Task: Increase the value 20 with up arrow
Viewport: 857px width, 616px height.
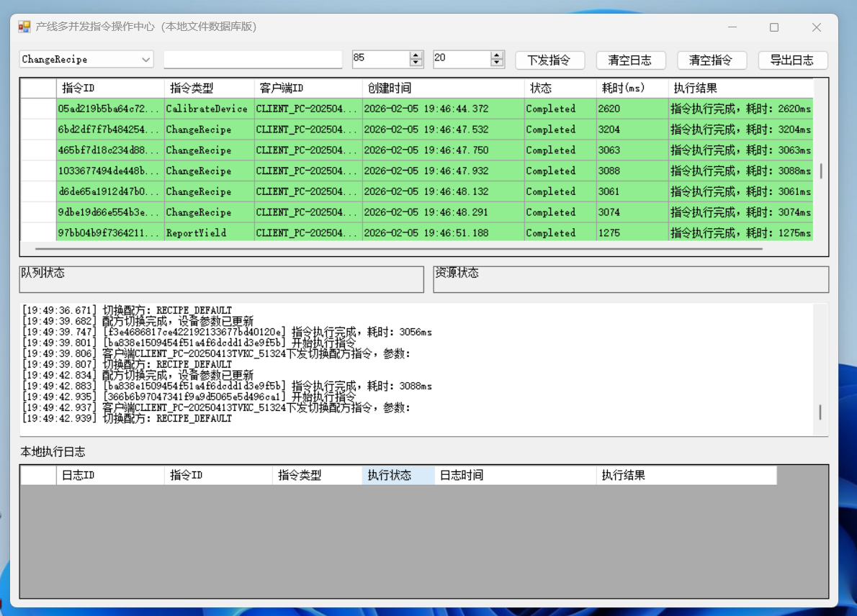Action: [497, 55]
